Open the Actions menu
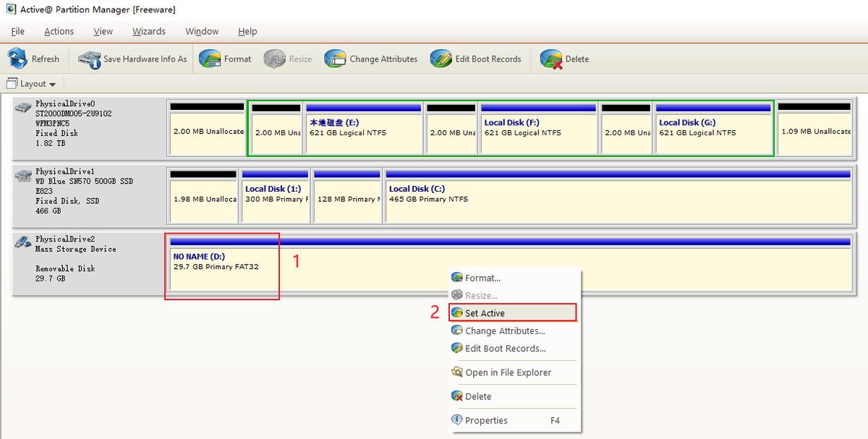 [59, 31]
